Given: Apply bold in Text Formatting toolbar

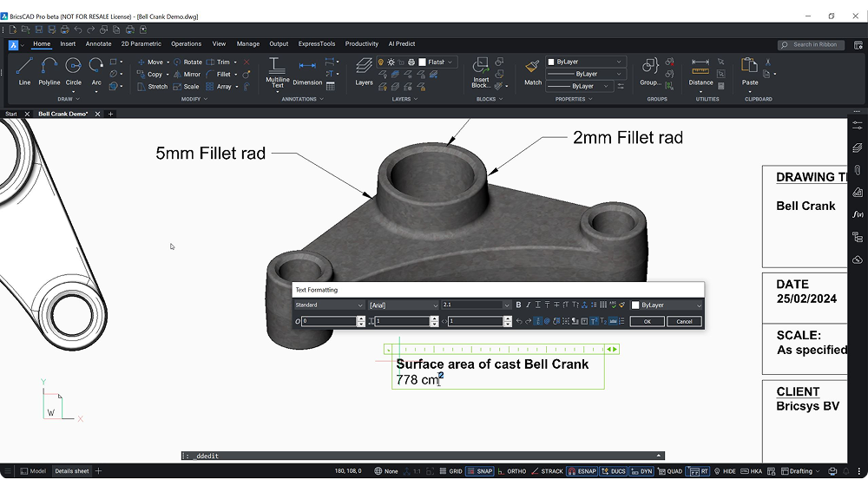Looking at the screenshot, I should (519, 305).
